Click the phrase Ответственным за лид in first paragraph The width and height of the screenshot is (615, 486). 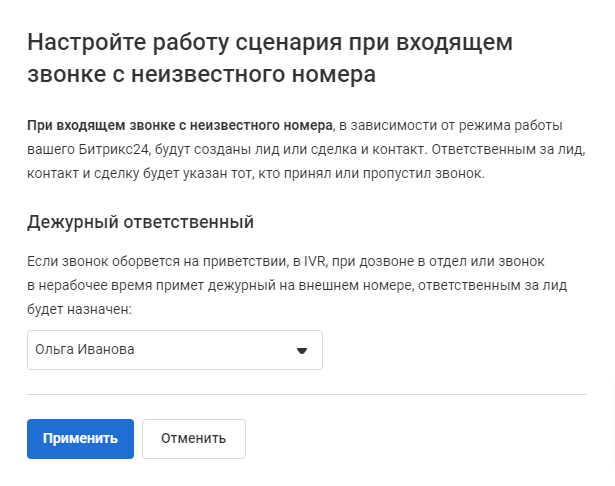[x=507, y=149]
